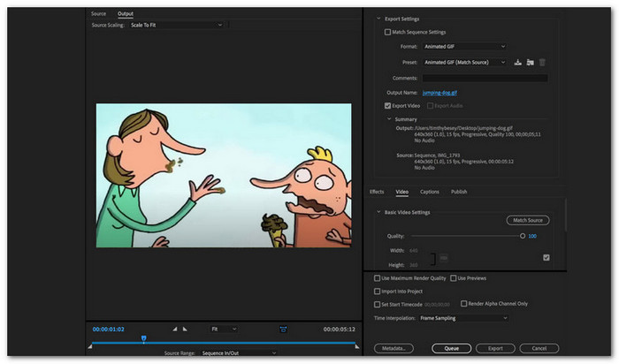Click the Quality slider handle
The image size is (619, 364).
(x=523, y=236)
